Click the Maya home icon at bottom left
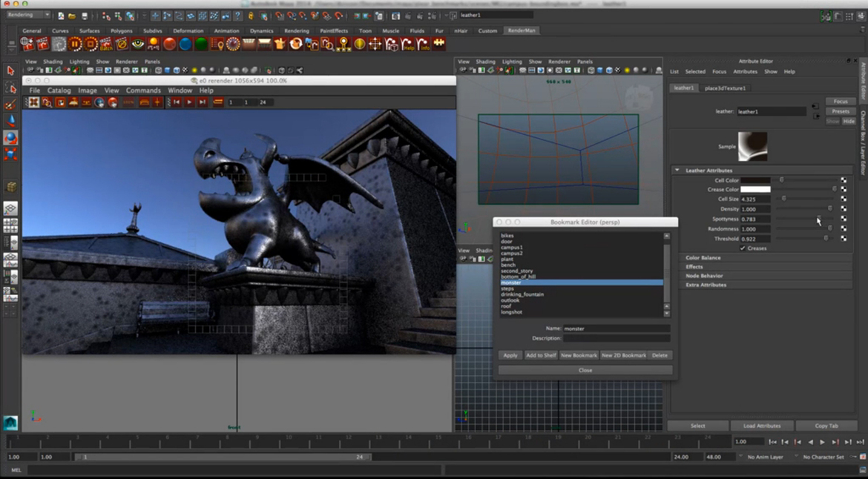 tap(10, 423)
